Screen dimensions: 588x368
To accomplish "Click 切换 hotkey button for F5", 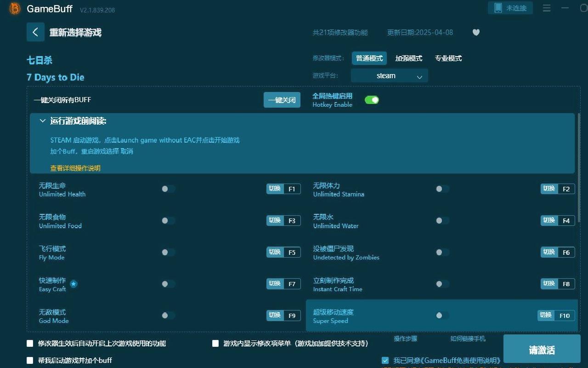I will click(x=275, y=252).
